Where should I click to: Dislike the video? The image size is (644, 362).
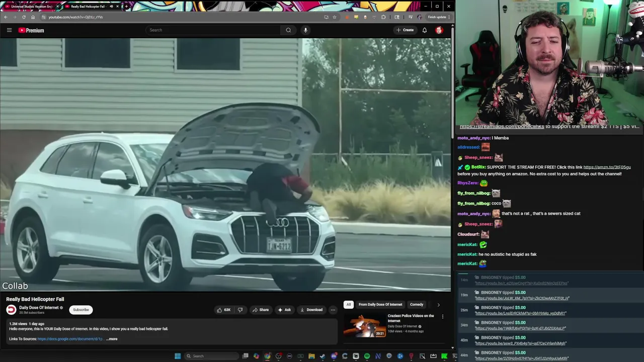(x=240, y=310)
